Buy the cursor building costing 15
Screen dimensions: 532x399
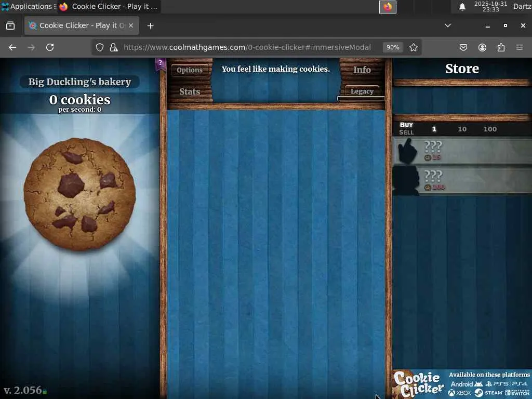(x=462, y=151)
